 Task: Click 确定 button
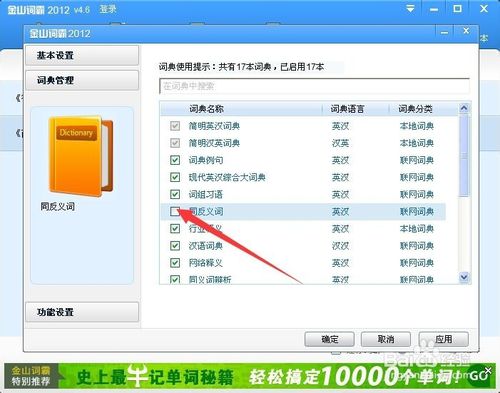[329, 339]
